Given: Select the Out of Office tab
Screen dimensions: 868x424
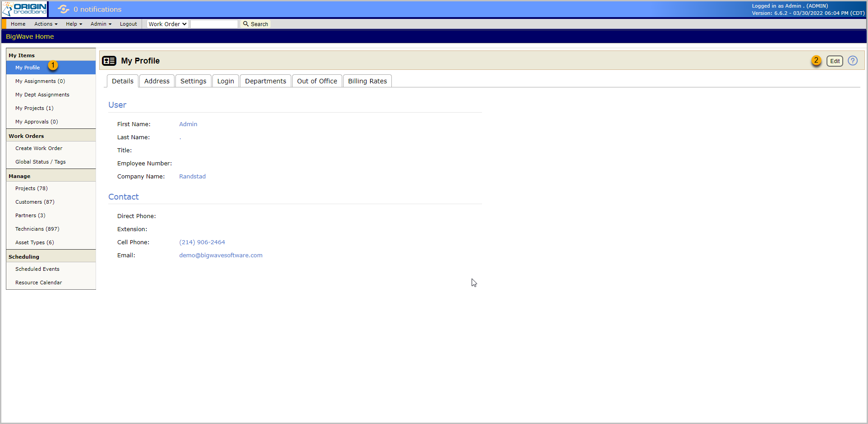Looking at the screenshot, I should pyautogui.click(x=317, y=81).
